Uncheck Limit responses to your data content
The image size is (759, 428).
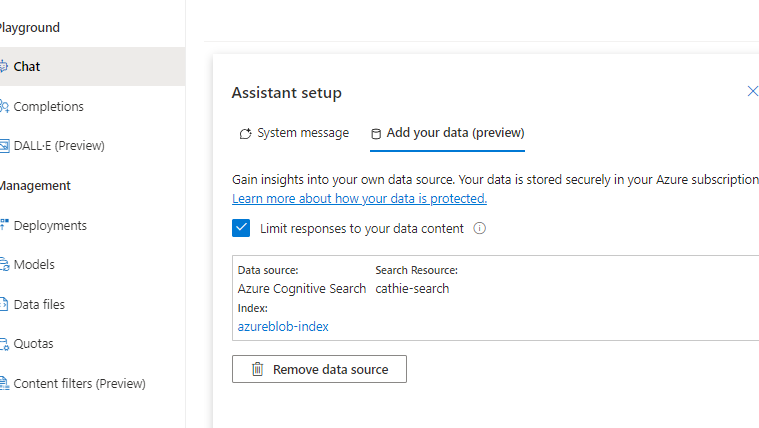click(x=241, y=228)
